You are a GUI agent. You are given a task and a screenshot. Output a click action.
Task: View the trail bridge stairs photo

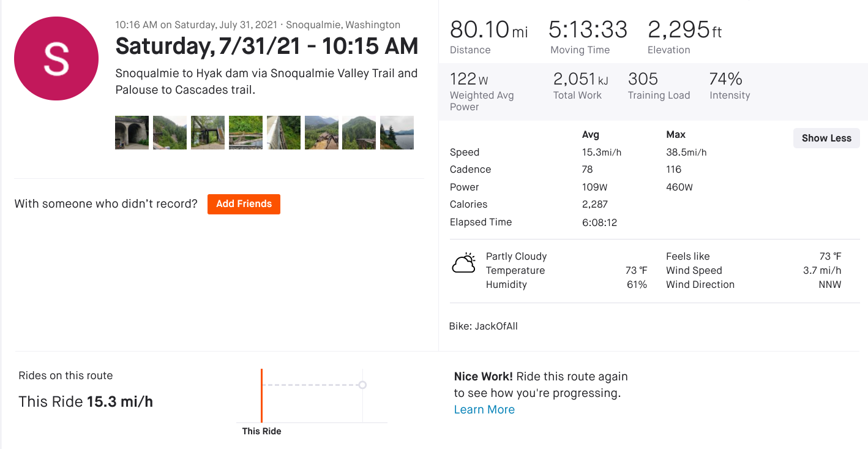[x=208, y=132]
